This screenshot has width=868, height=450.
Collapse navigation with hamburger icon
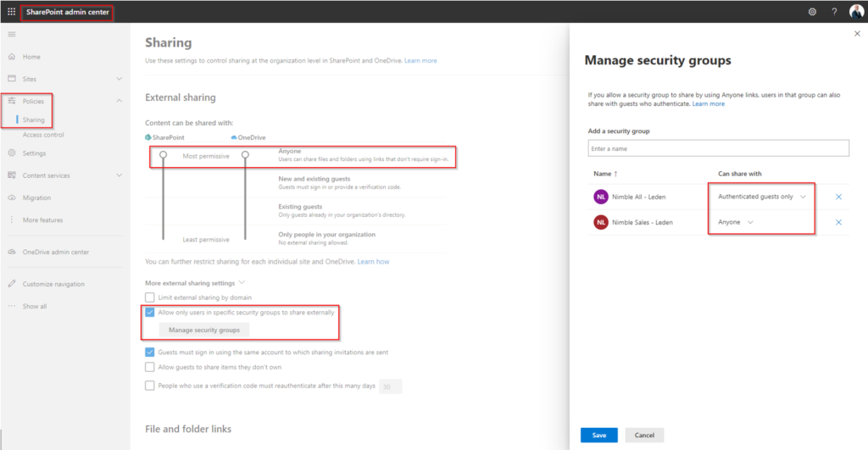12,34
